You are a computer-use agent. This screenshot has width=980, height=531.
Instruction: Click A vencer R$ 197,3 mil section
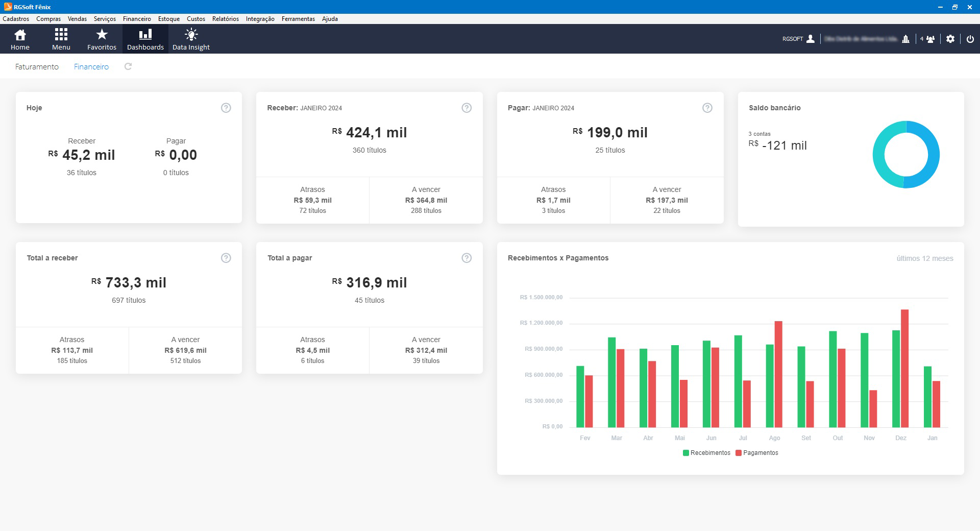pos(667,200)
